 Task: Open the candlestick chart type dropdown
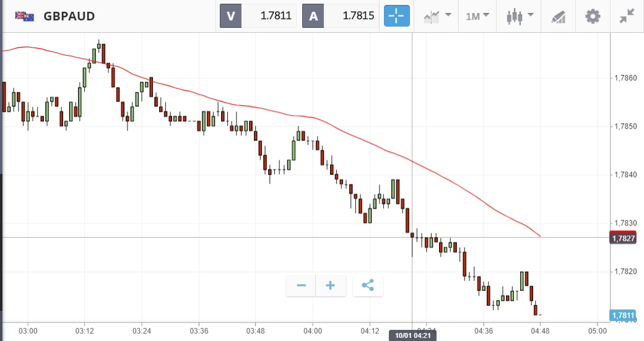(520, 16)
